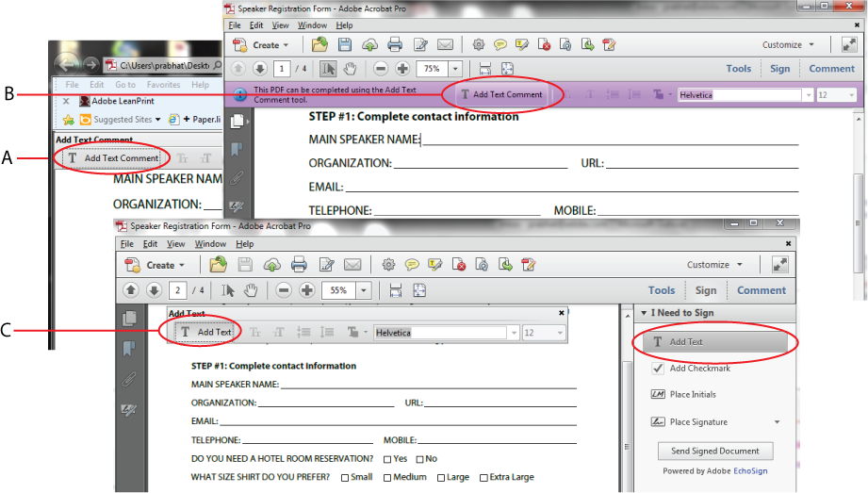Screen dimensions: 868x493
Task: Click the fit one full page icon in upper Acrobat window
Action: tap(507, 69)
